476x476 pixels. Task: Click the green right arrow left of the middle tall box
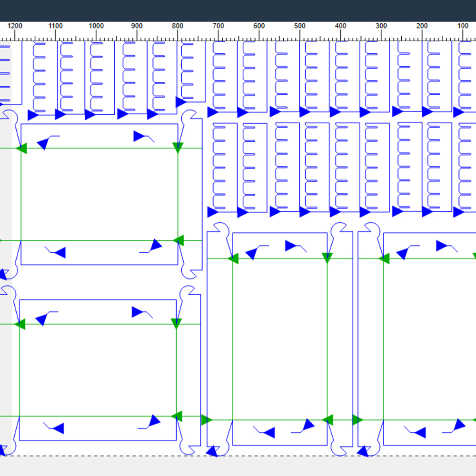207,420
